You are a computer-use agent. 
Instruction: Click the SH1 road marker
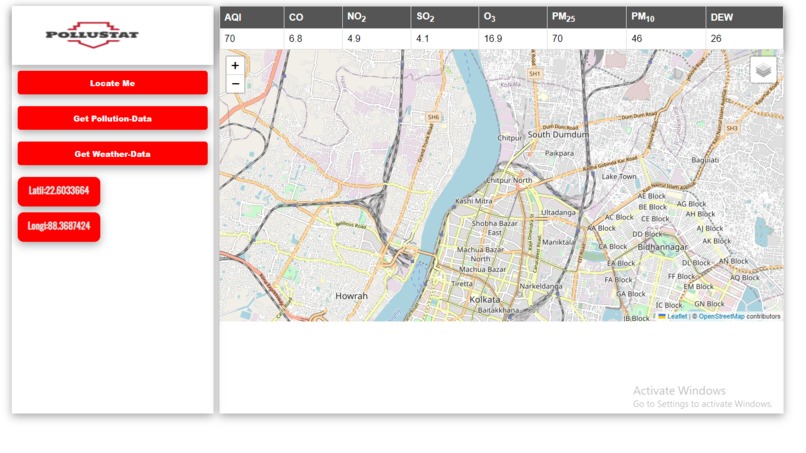(535, 74)
